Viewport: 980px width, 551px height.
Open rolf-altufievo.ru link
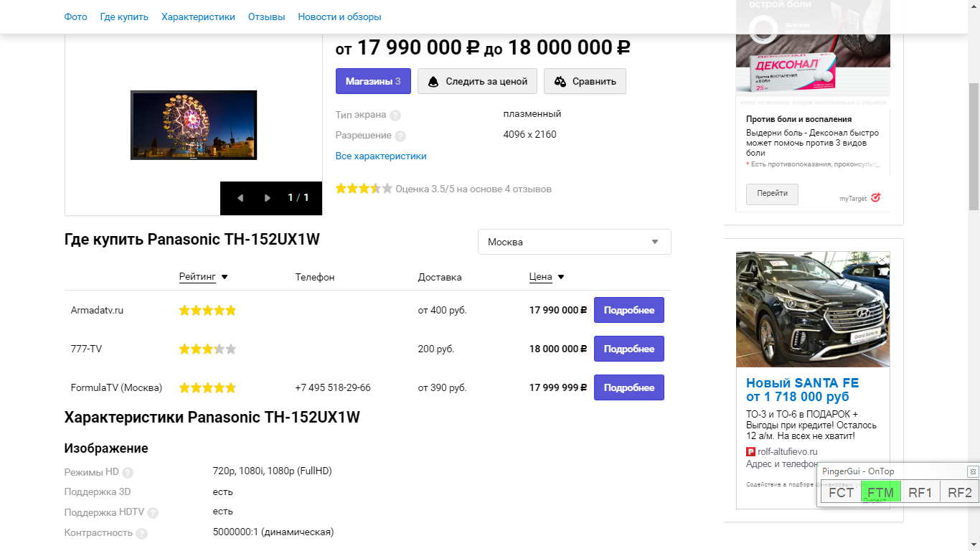tap(787, 452)
